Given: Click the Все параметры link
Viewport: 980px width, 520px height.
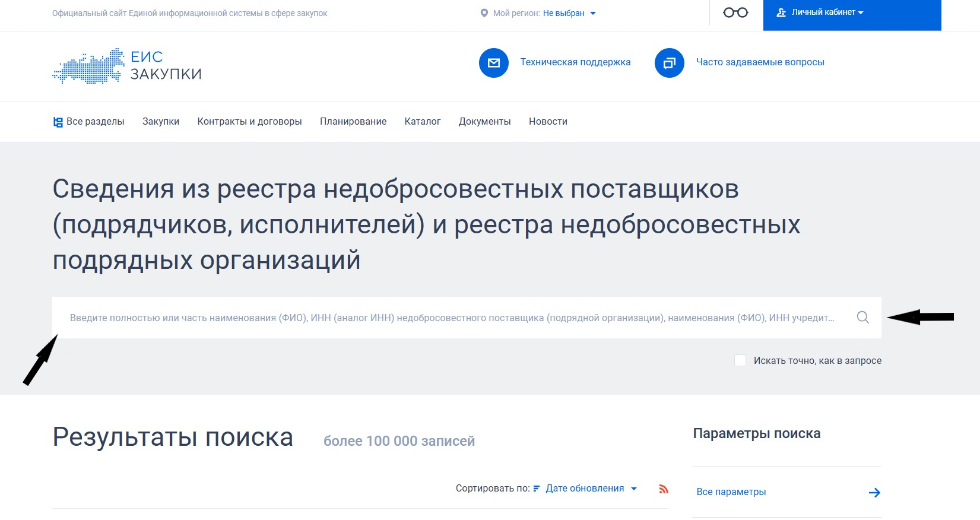Looking at the screenshot, I should pos(731,492).
